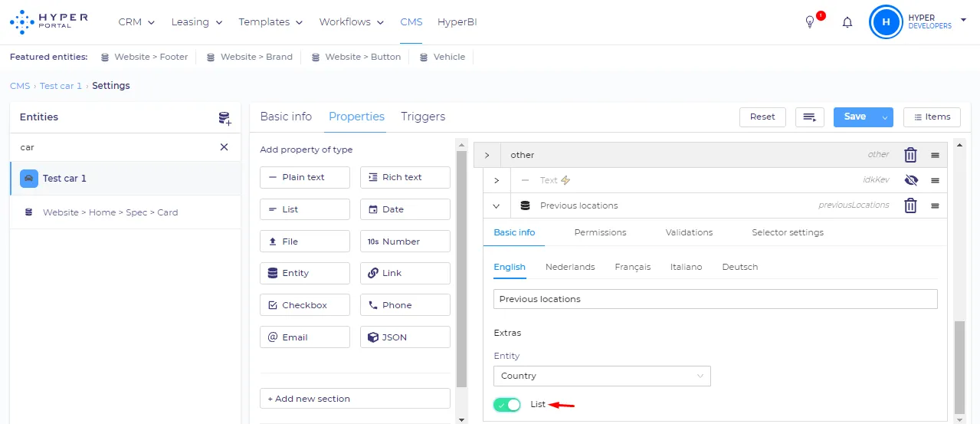980x424 pixels.
Task: Open the Leasing dropdown menu
Action: (x=197, y=22)
